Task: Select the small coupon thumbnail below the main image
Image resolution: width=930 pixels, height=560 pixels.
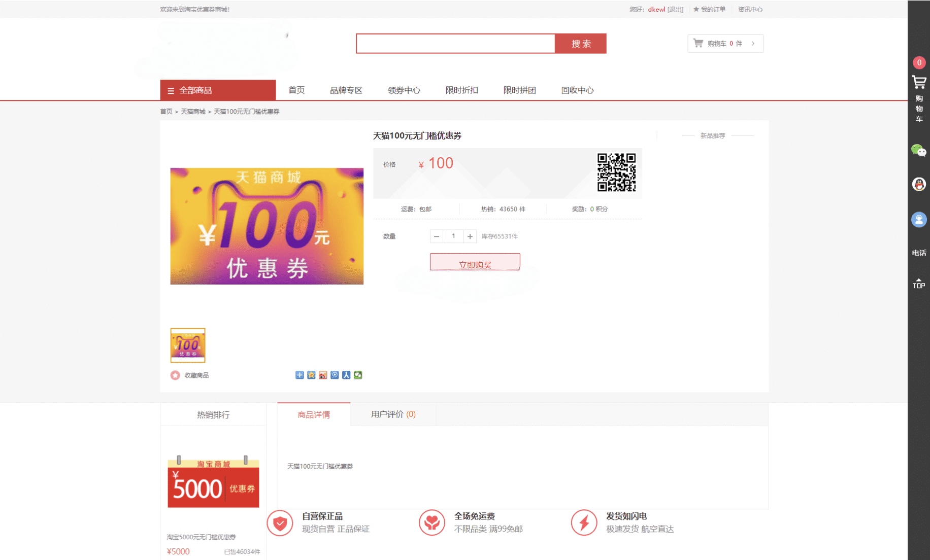Action: [188, 345]
